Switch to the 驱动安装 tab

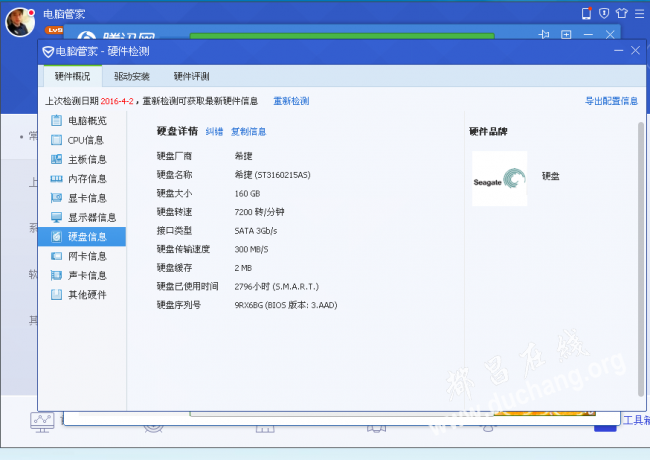coord(132,76)
